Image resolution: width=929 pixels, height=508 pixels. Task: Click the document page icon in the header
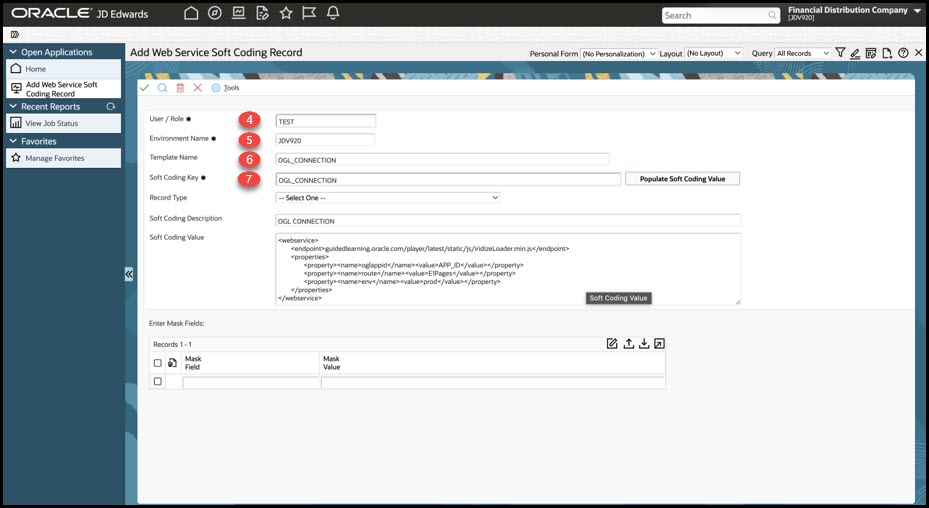click(887, 53)
